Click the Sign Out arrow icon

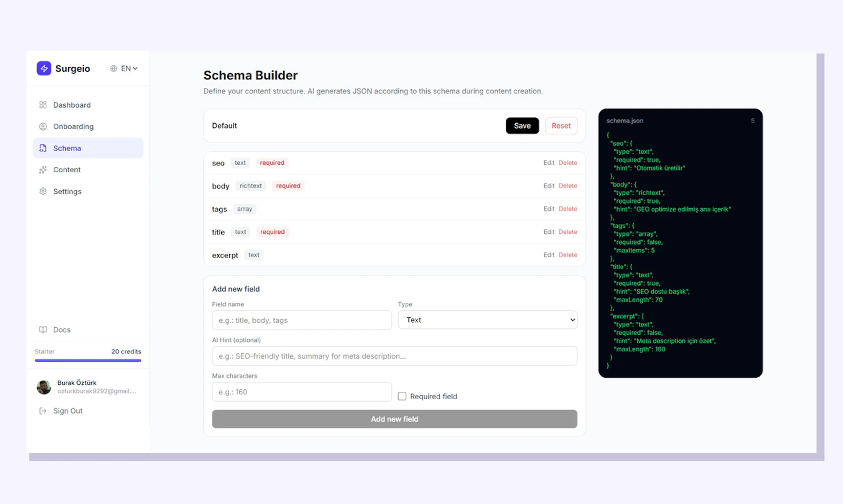[43, 411]
